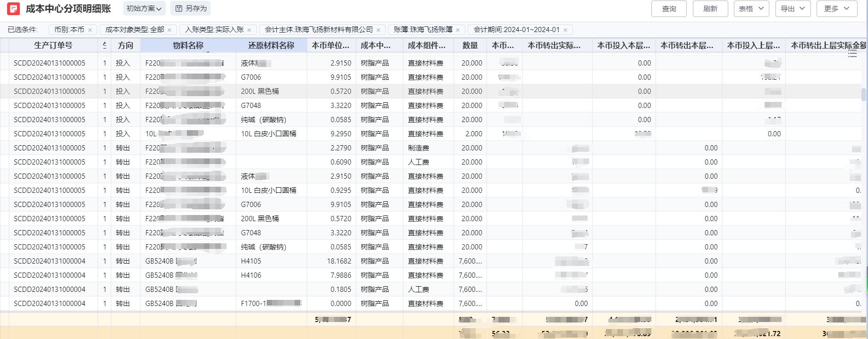
Task: Click the 物料名称 column header
Action: click(x=188, y=45)
